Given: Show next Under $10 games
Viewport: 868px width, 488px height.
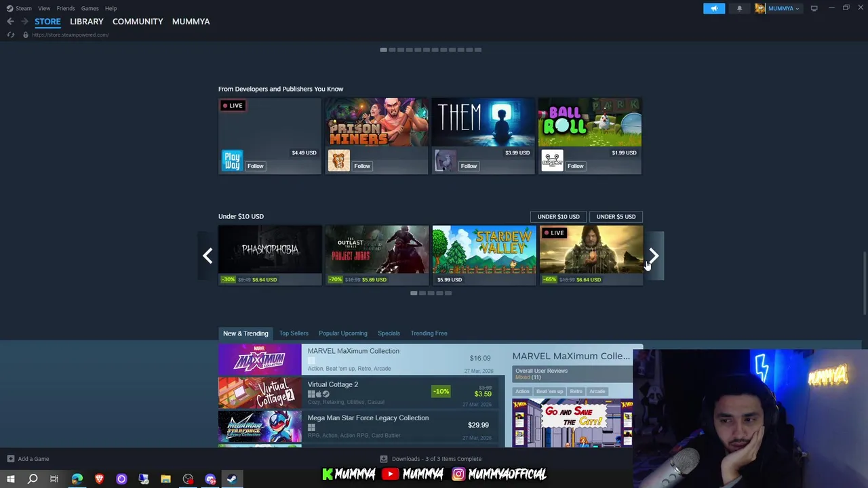Looking at the screenshot, I should 654,256.
